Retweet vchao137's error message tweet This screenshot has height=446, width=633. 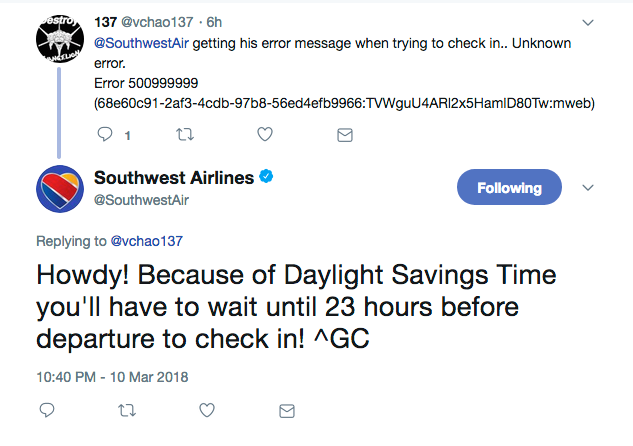point(183,133)
